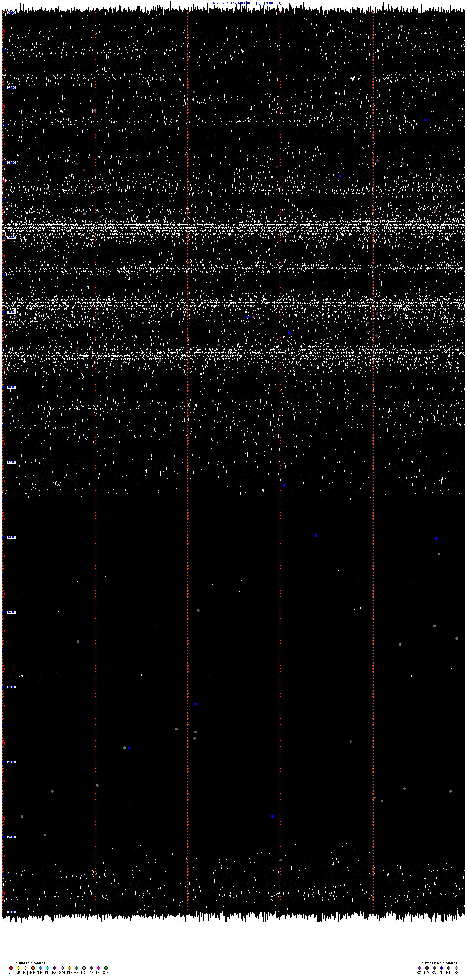Click the '[2000]' value in the header
The image size is (467, 980).
[x=269, y=3]
